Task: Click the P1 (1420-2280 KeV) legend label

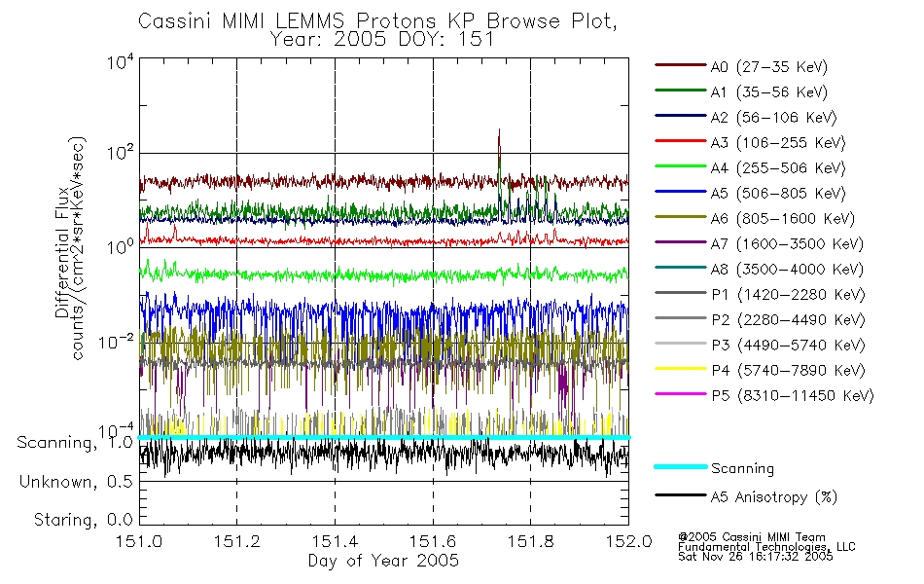Action: tap(788, 295)
